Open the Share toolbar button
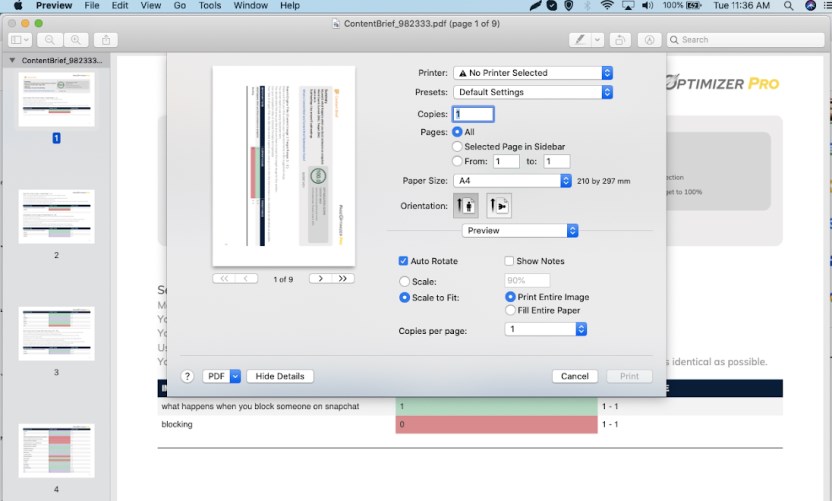The width and height of the screenshot is (832, 501). 106,40
